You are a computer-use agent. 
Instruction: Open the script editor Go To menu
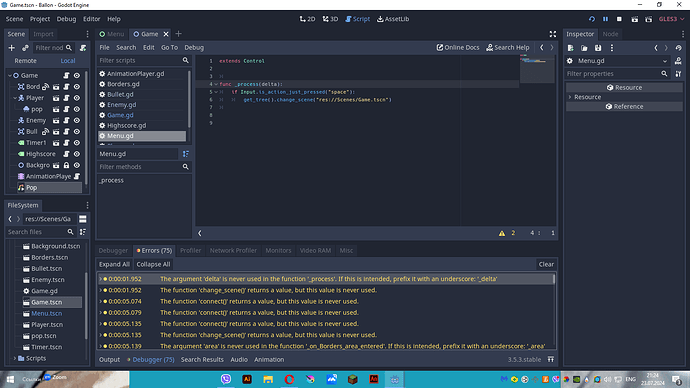coord(169,48)
